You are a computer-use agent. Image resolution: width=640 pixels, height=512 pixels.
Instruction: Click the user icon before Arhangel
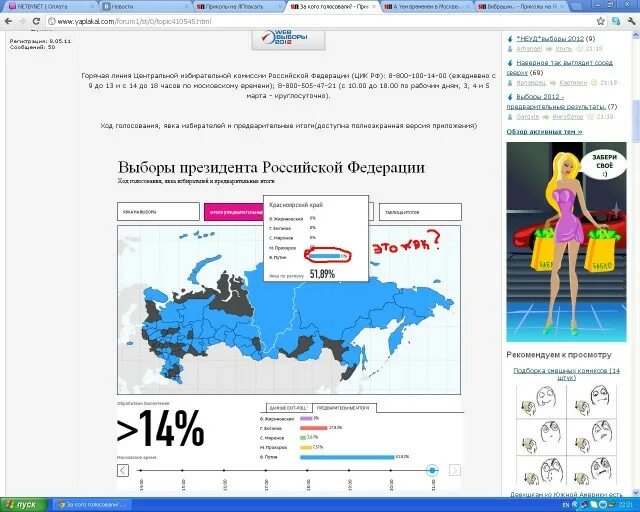tap(510, 49)
